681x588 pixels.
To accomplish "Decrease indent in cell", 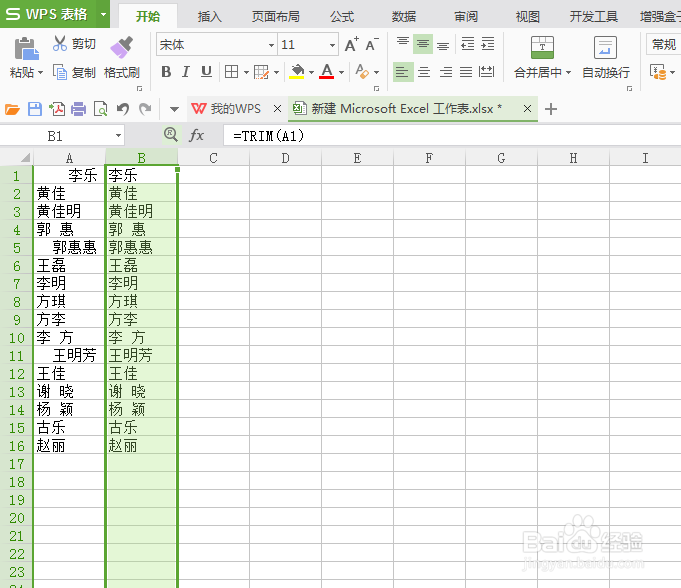I will (x=468, y=44).
